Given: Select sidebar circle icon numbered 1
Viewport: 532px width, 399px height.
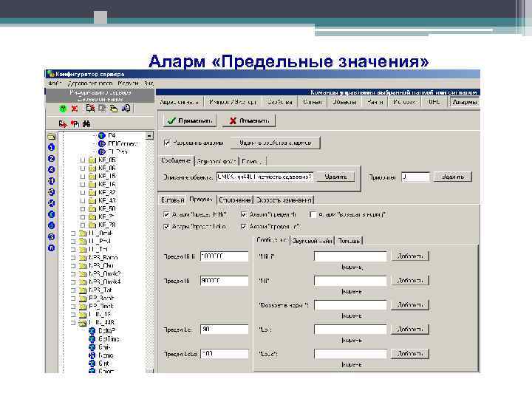Looking at the screenshot, I should [51, 147].
